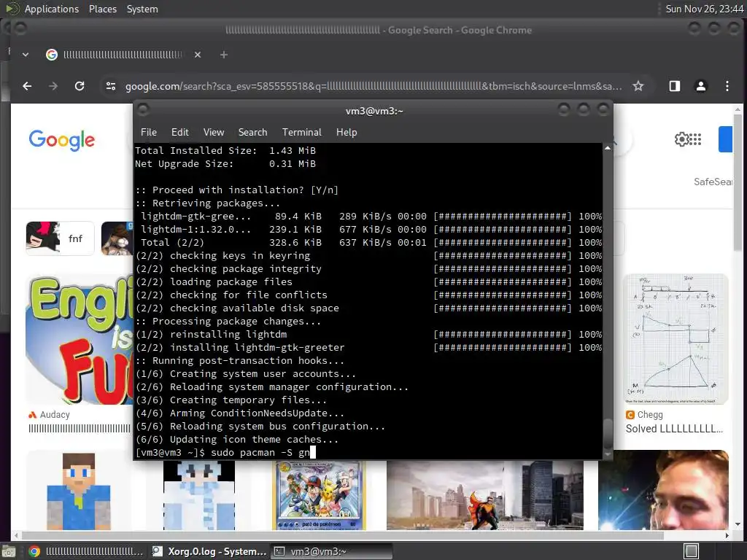This screenshot has width=747, height=560.
Task: Open Applications menu in top panel
Action: (x=52, y=9)
